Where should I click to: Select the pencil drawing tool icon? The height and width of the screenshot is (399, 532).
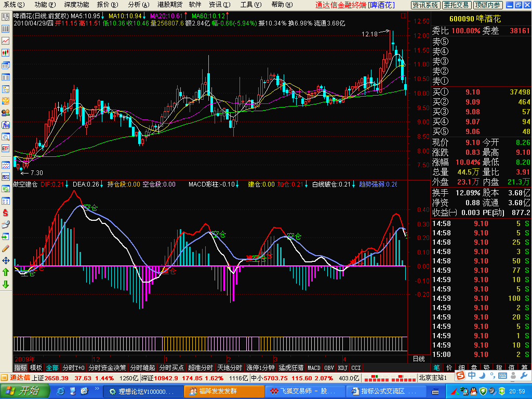pyautogui.click(x=5, y=249)
